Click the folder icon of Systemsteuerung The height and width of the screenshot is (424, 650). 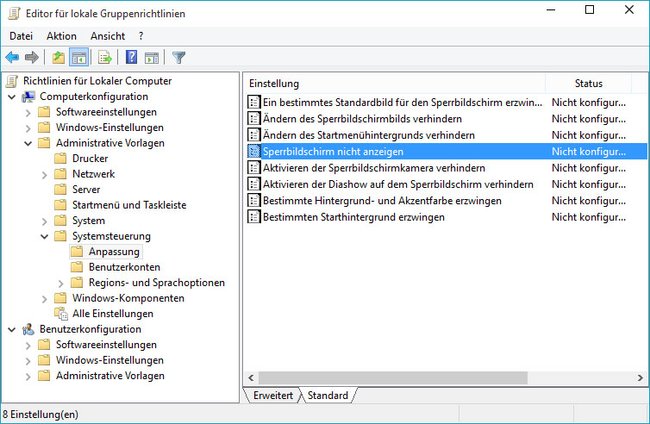pos(60,236)
